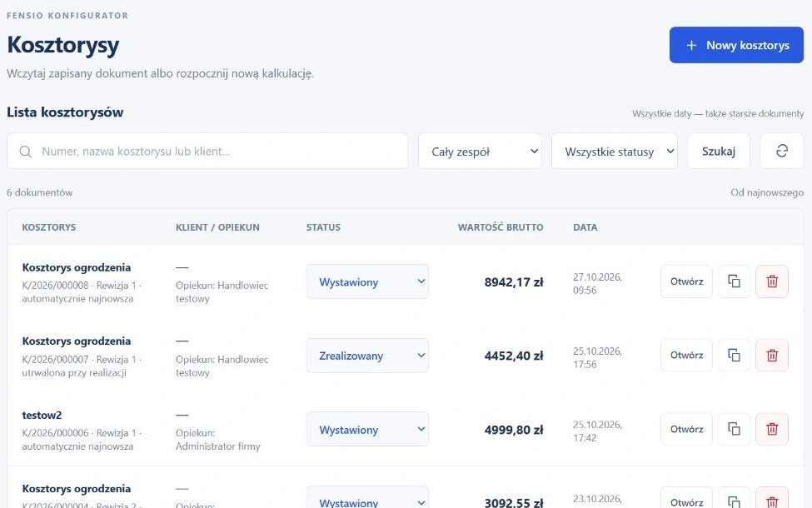This screenshot has width=812, height=508.
Task: Open the Cały zespół team filter
Action: click(480, 151)
